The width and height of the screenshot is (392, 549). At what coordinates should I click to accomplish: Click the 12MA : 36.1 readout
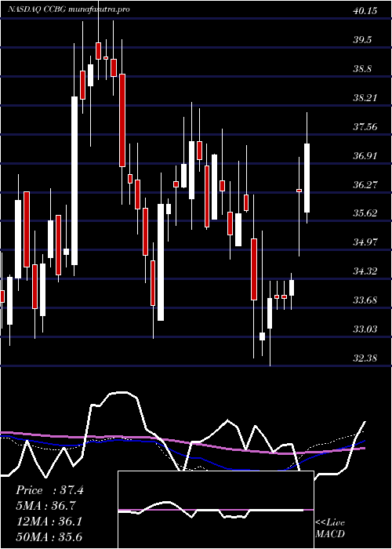pyautogui.click(x=49, y=522)
